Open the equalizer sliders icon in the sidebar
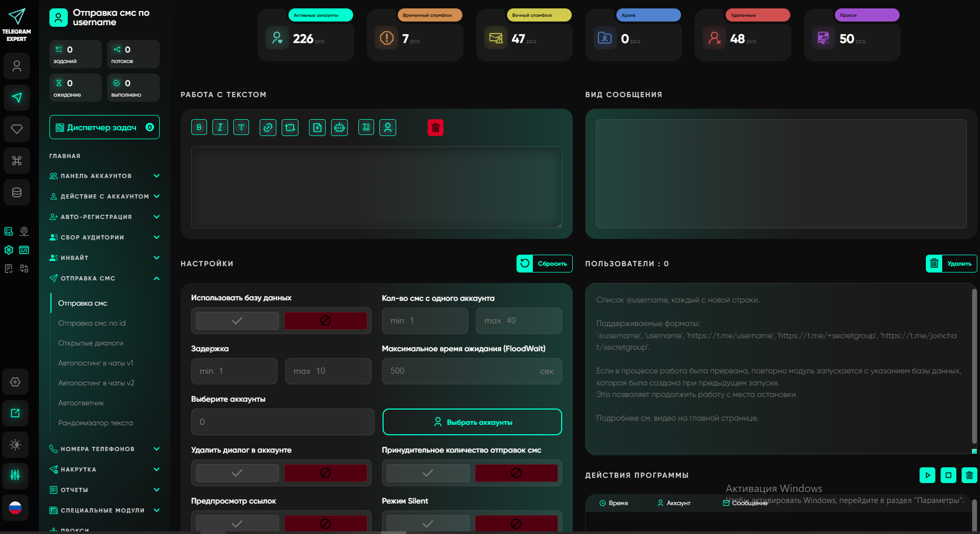Viewport: 980px width, 534px height. click(x=15, y=476)
